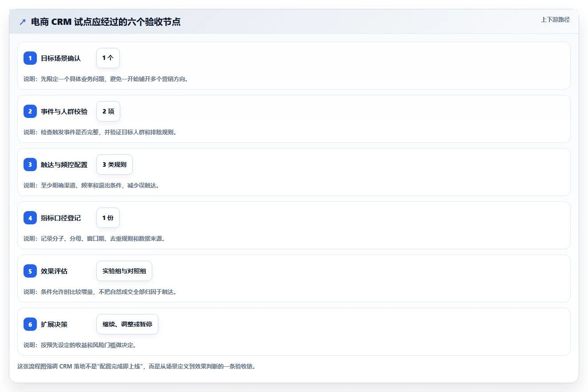This screenshot has width=588, height=392.
Task: Select the 触达与频控配置 step title
Action: [x=64, y=165]
